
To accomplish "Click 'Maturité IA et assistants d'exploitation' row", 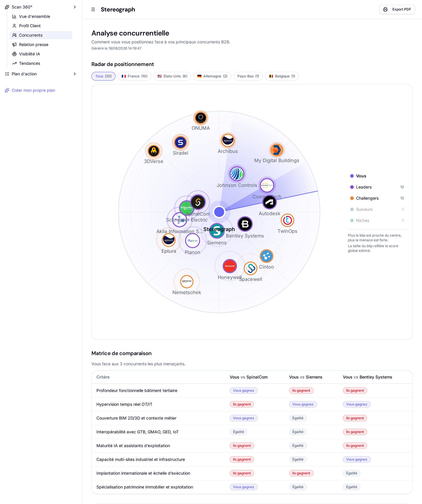I will click(x=252, y=446).
